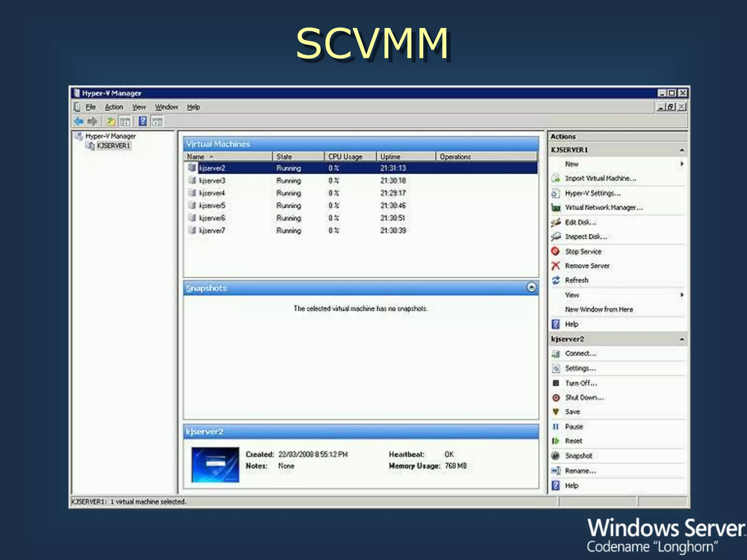
Task: Click the Edit Disk icon
Action: click(x=556, y=222)
